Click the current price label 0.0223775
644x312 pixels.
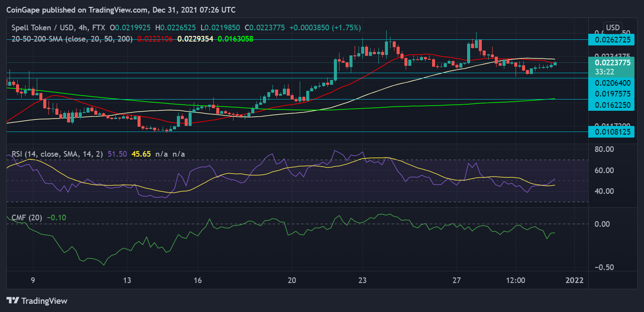612,62
